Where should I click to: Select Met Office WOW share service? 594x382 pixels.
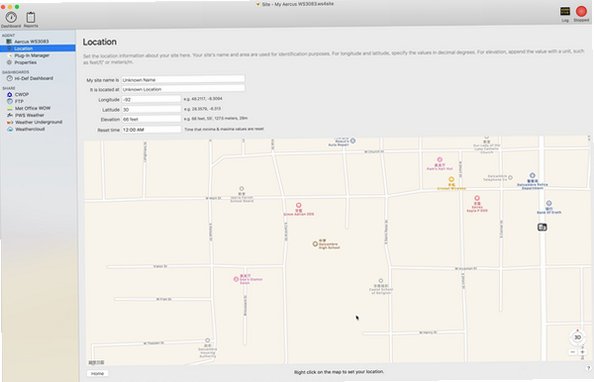[33, 108]
